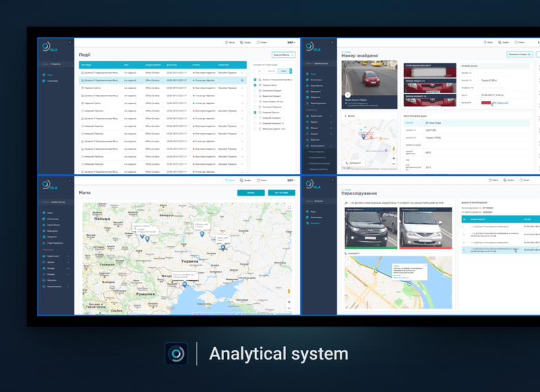The width and height of the screenshot is (540, 392).
Task: Collapse the sidebar in the Події panel
Action: click(x=71, y=43)
